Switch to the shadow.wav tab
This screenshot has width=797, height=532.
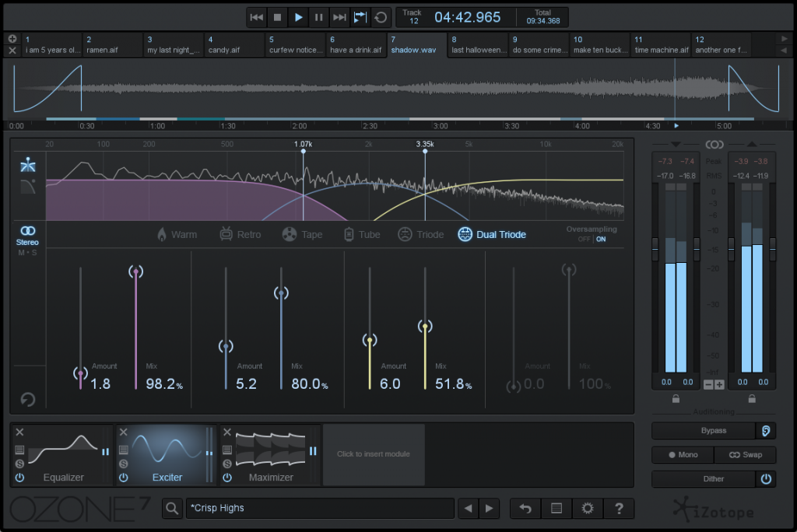[415, 45]
